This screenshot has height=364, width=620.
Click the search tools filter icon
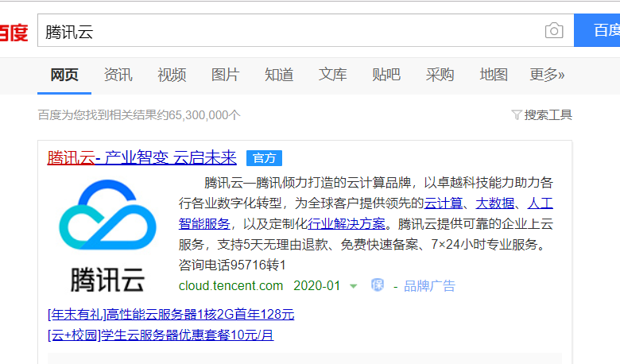tap(517, 114)
